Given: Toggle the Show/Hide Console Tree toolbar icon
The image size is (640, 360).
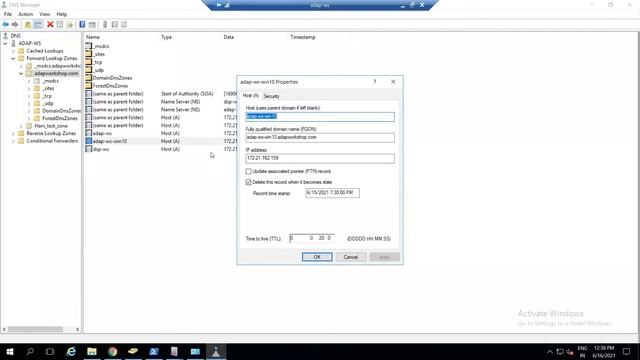Looking at the screenshot, I should (38, 24).
